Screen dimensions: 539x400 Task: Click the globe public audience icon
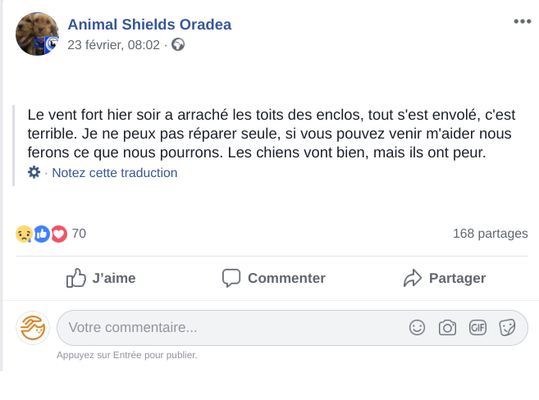point(178,45)
